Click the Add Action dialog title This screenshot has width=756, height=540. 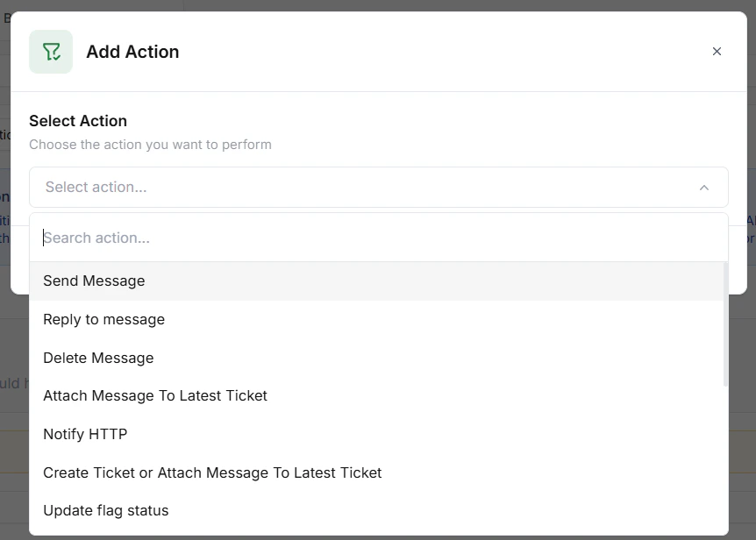132,52
